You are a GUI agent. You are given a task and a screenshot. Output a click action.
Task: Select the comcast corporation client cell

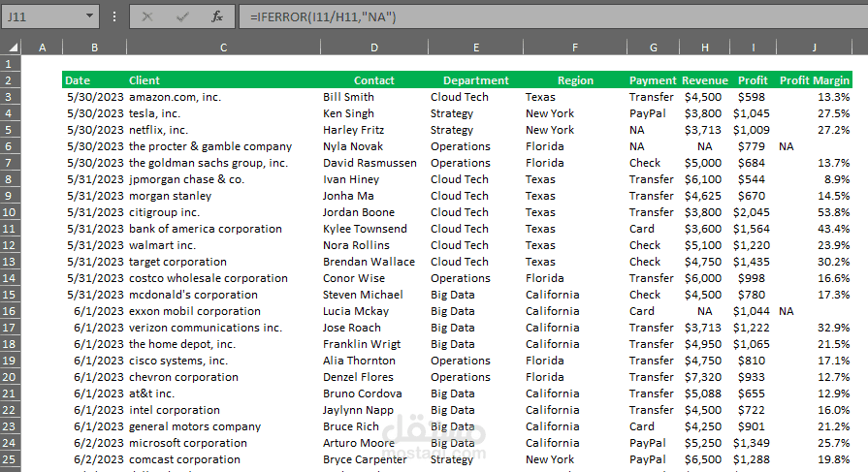pos(224,459)
